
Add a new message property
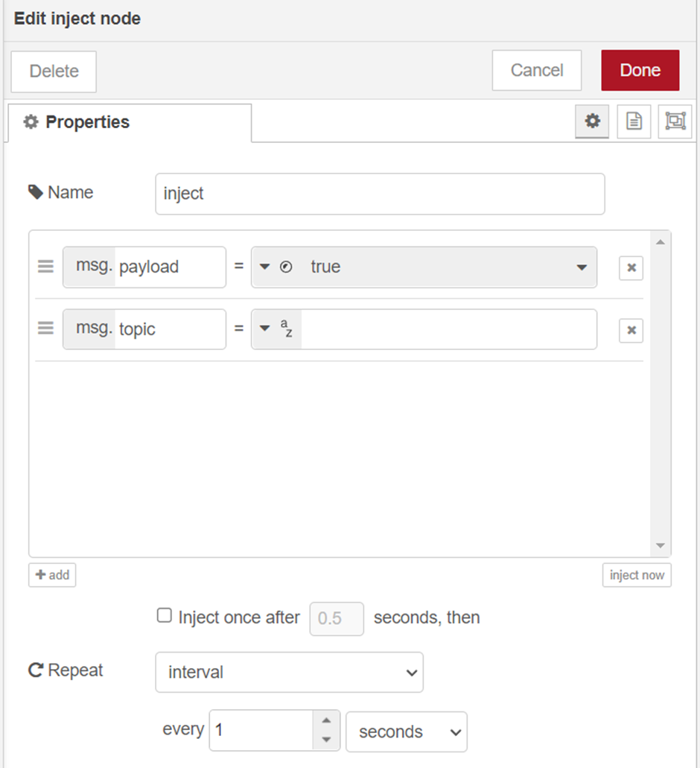(52, 575)
